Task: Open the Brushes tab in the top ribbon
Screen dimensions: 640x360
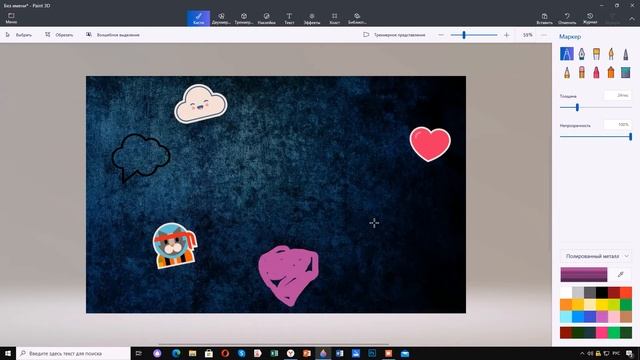Action: pyautogui.click(x=198, y=18)
